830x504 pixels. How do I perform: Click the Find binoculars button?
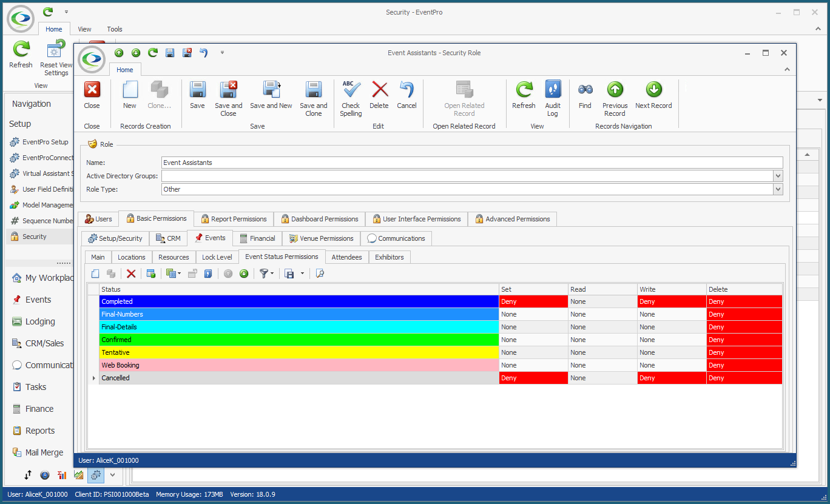click(x=585, y=95)
